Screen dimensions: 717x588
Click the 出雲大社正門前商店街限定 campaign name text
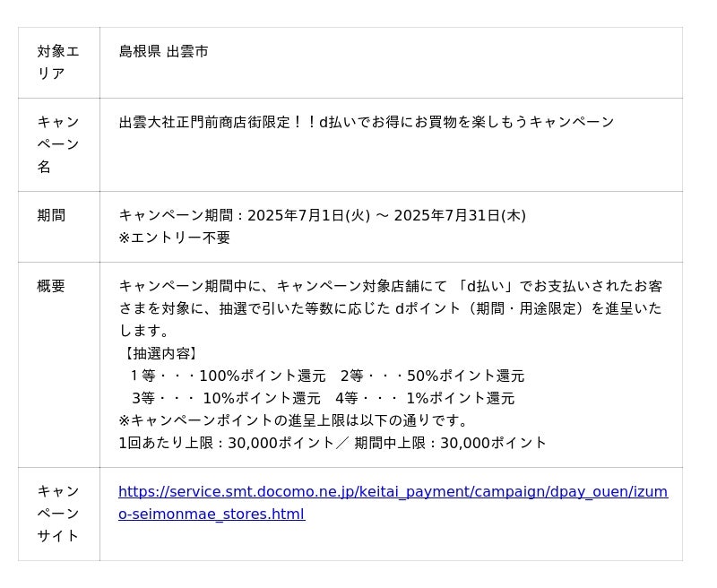[366, 122]
